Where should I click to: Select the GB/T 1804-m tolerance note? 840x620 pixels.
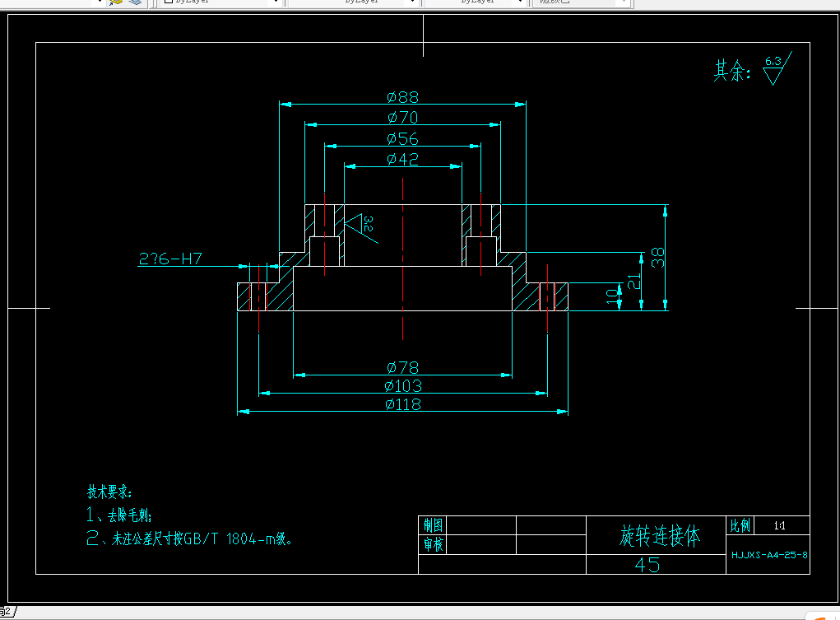coord(189,538)
